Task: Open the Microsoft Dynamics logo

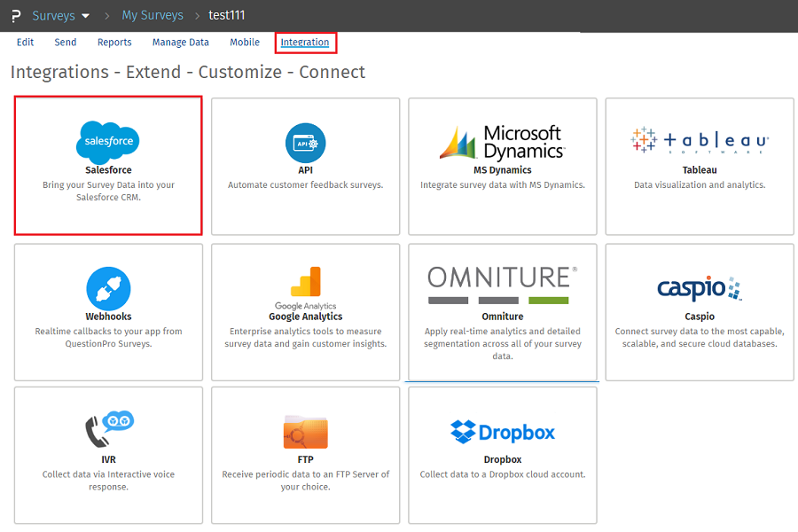Action: (x=502, y=142)
